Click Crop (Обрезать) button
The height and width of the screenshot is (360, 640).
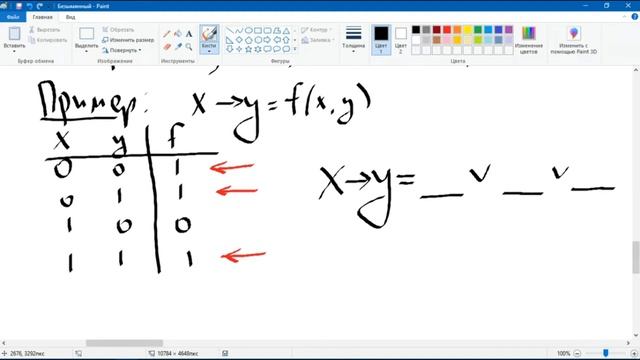(x=118, y=30)
